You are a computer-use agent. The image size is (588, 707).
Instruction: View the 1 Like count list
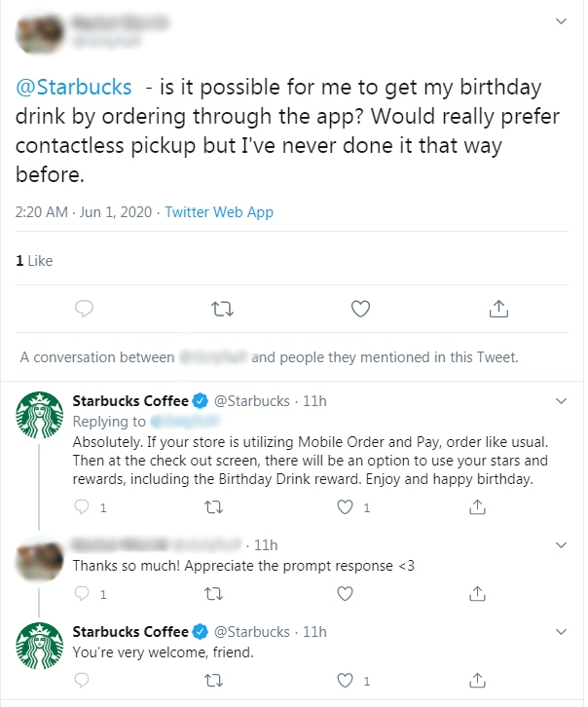(x=34, y=261)
